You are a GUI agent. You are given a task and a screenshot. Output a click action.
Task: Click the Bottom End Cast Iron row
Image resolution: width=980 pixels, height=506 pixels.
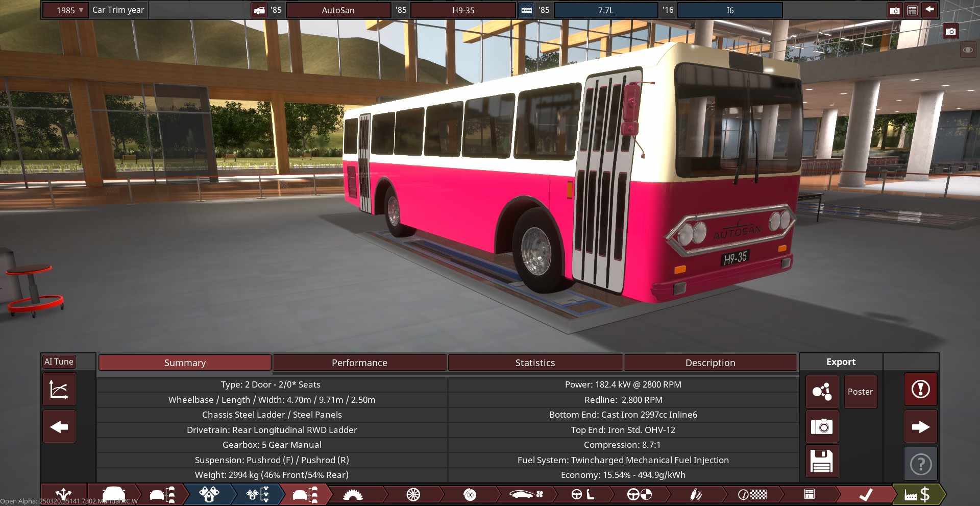(x=623, y=415)
